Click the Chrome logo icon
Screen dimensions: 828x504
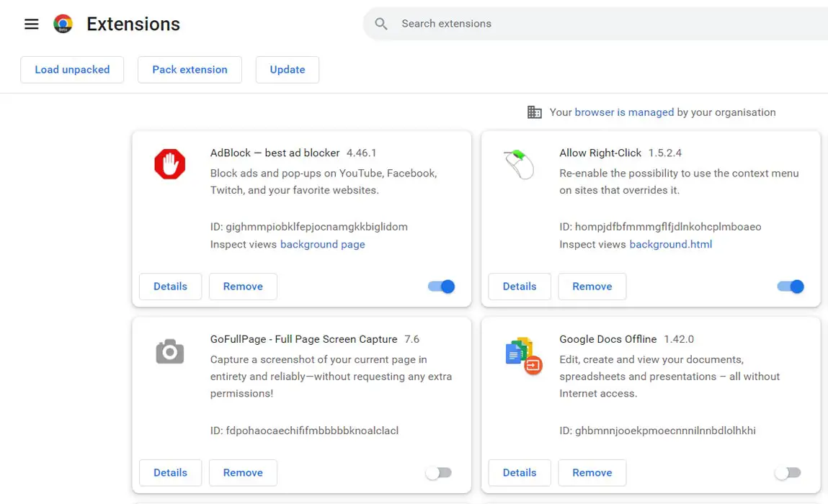pyautogui.click(x=63, y=24)
